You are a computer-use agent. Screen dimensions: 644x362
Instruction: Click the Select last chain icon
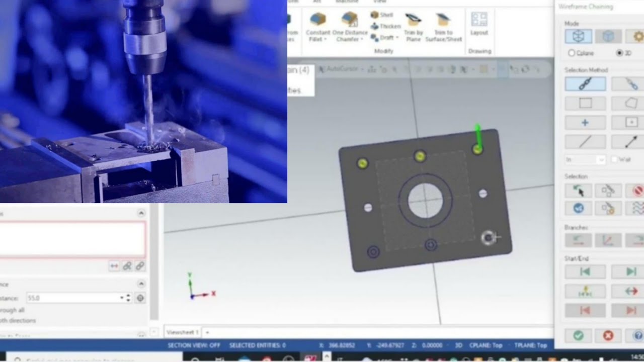coord(578,191)
